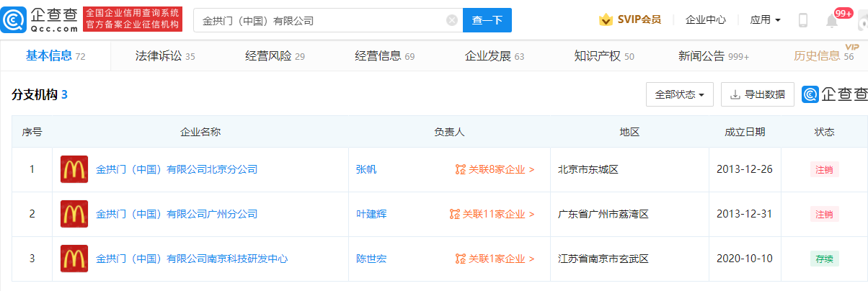Click McDonald's logo in Guangzhou branch row
This screenshot has height=291, width=868.
pyautogui.click(x=74, y=214)
